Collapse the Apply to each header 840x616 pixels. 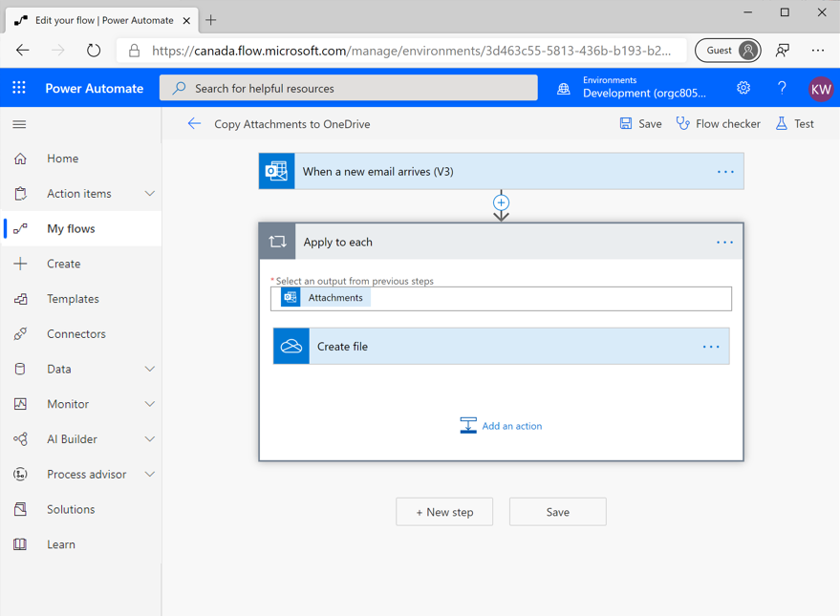coord(501,242)
